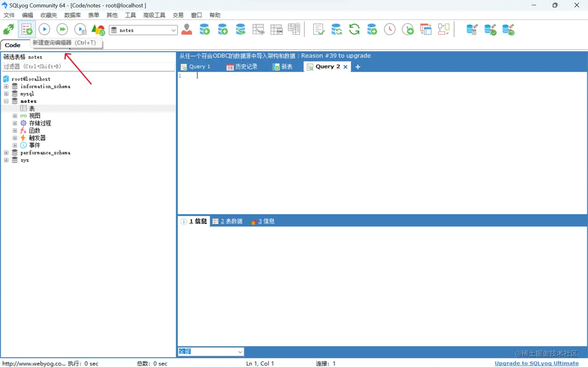588x368 pixels.
Task: Click the ODBC import upgrade banner text
Action: coord(275,56)
